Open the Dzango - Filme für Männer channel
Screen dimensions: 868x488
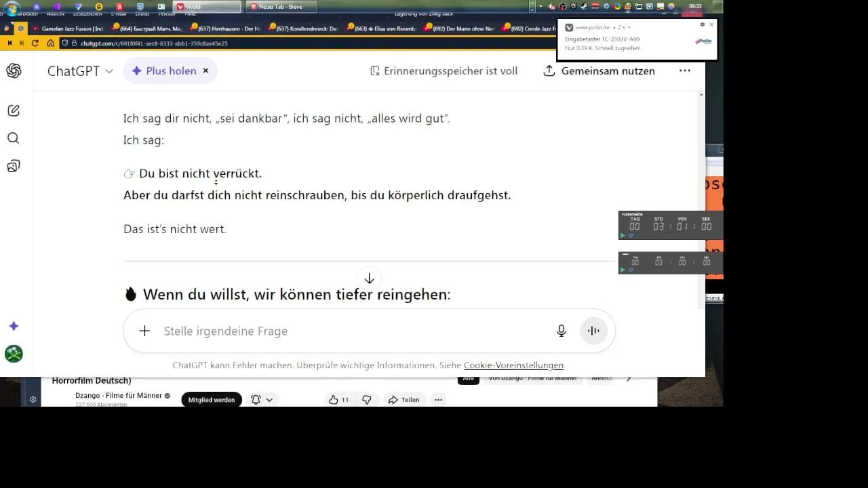pos(119,395)
